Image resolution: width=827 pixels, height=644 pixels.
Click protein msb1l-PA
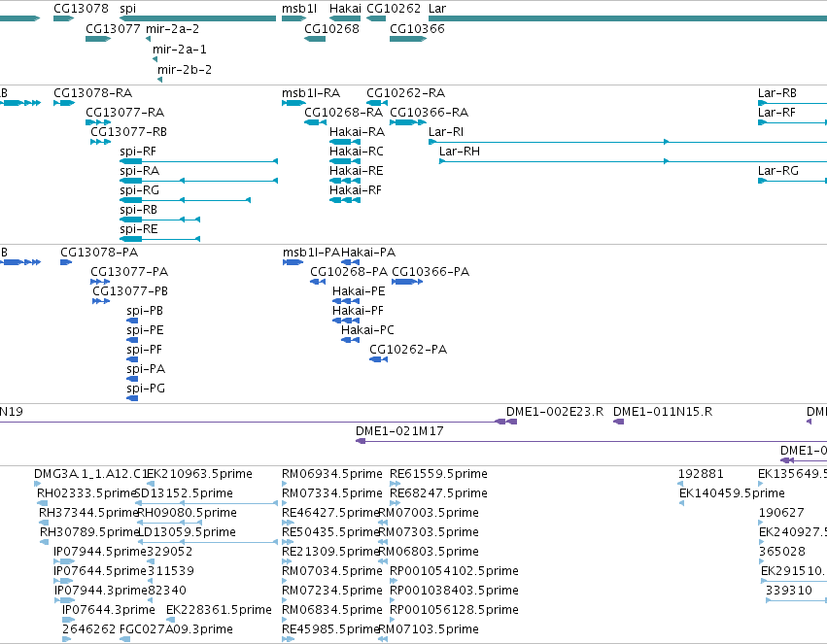[x=312, y=252]
